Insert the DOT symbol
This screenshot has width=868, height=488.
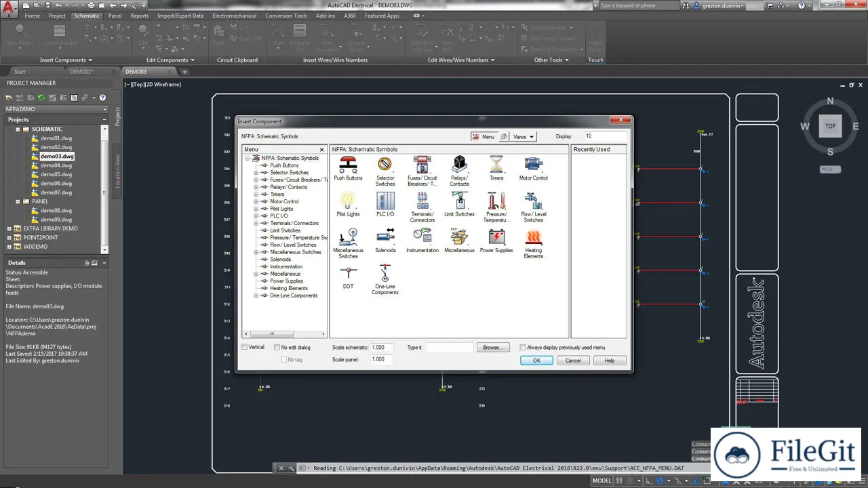click(348, 273)
